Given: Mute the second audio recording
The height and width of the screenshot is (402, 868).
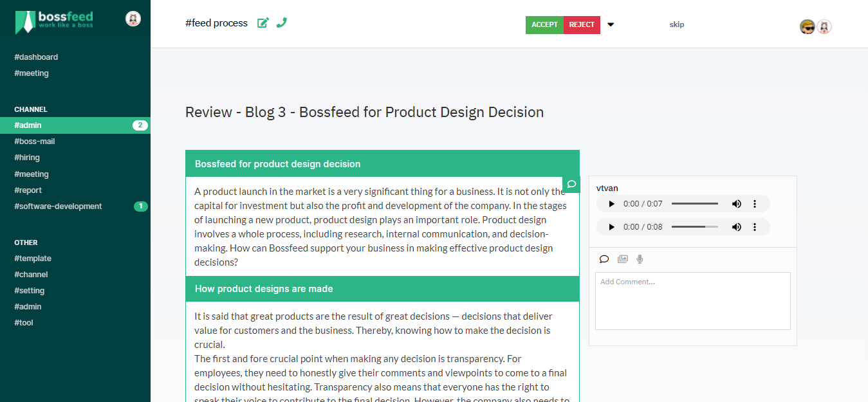Looking at the screenshot, I should coord(736,226).
